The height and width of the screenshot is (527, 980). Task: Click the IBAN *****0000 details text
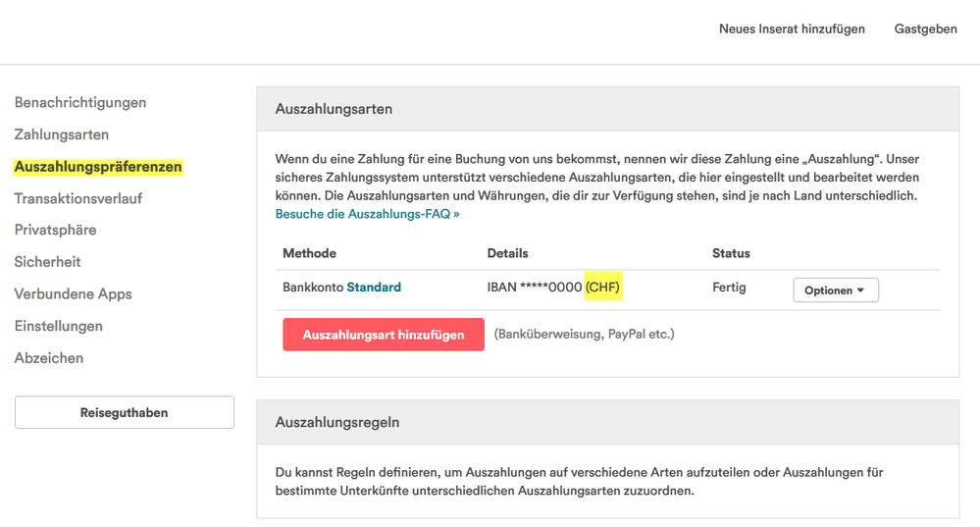tap(534, 288)
